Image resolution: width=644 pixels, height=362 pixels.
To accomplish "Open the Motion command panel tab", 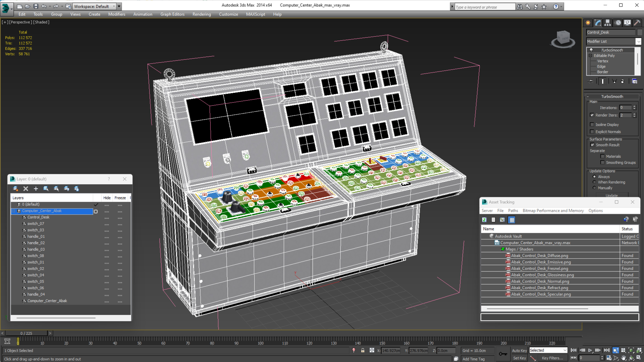I will point(618,23).
